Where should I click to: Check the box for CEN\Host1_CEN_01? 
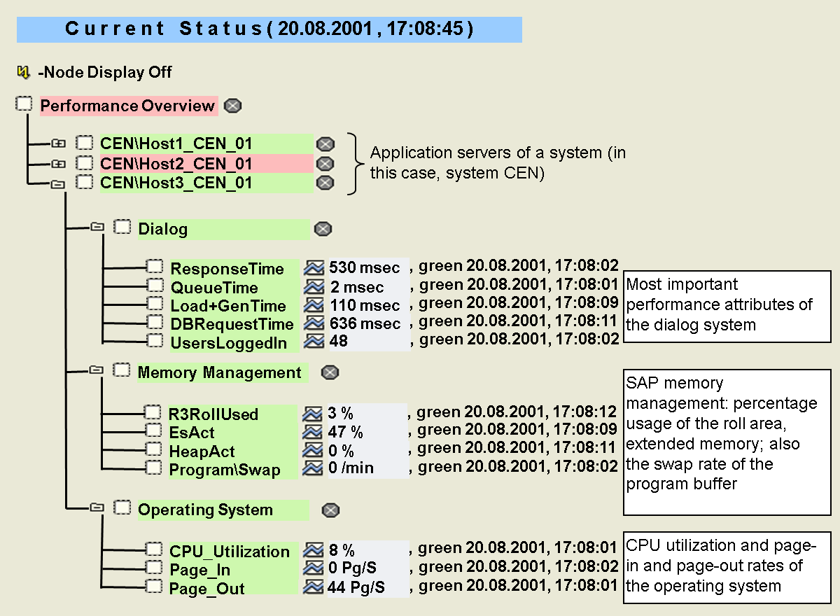click(x=85, y=143)
